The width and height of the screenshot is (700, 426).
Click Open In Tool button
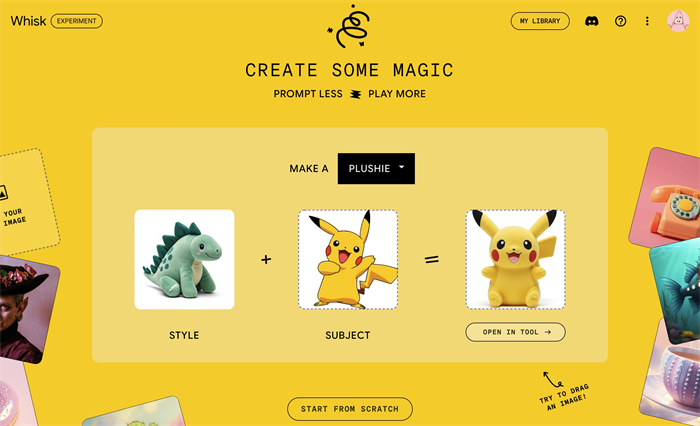pyautogui.click(x=515, y=332)
